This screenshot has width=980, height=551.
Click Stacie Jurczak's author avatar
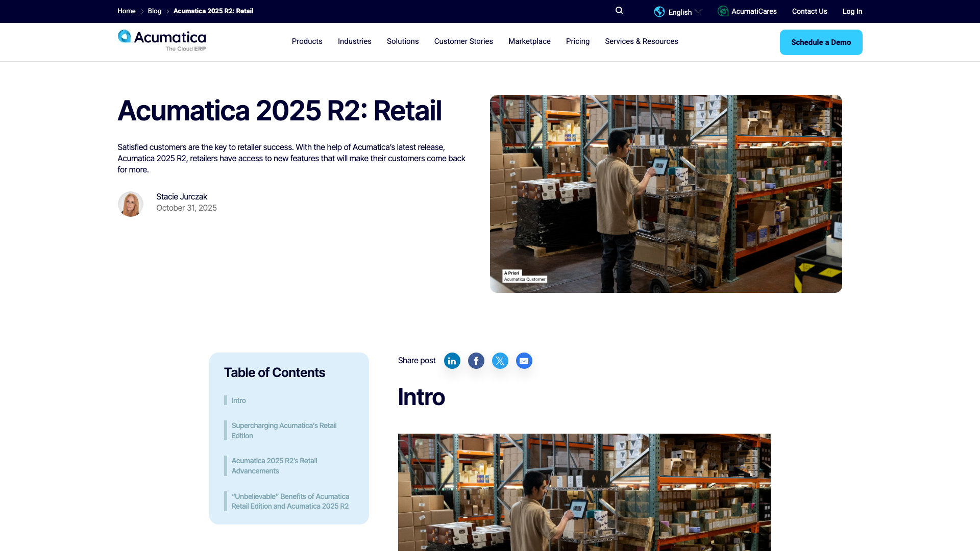pos(131,204)
